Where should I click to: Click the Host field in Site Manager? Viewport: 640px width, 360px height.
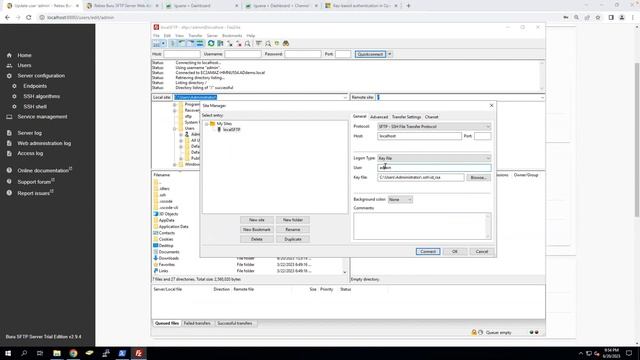click(419, 136)
